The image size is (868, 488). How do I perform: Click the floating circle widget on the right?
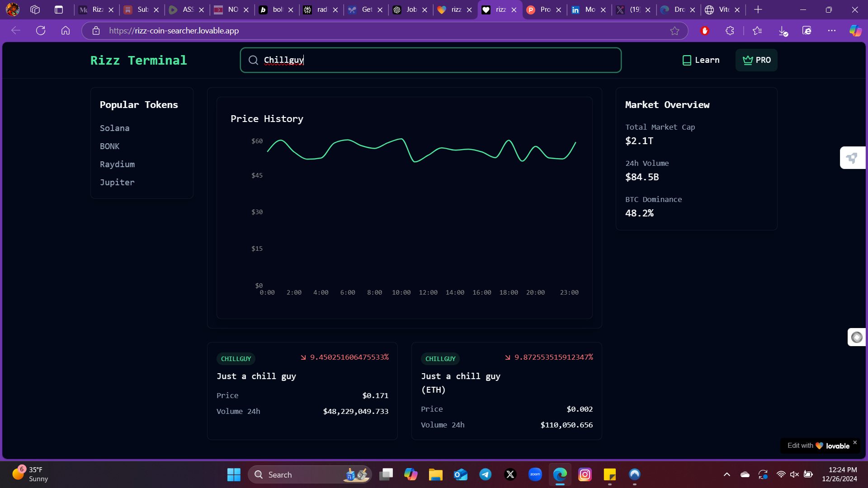(x=857, y=337)
